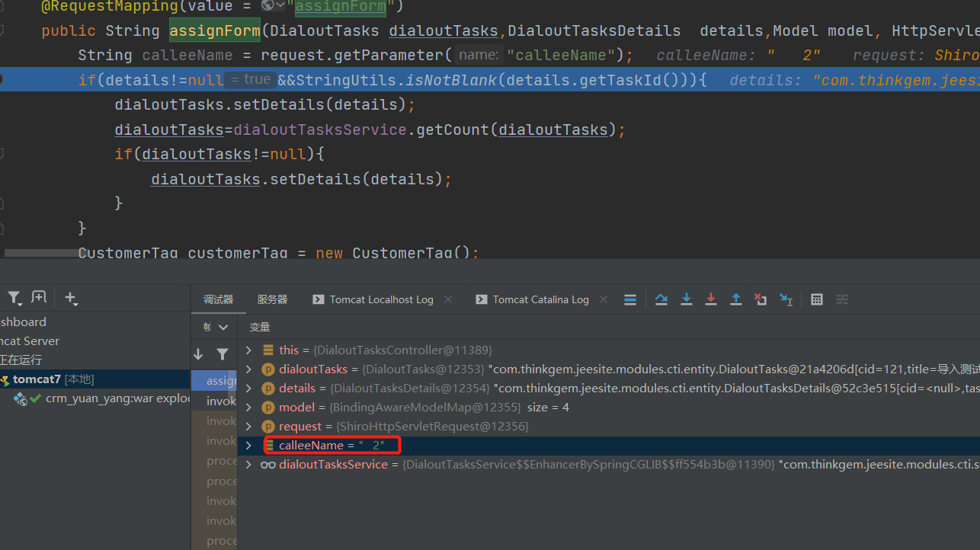Click the blue Step Into arrow icon

click(686, 299)
